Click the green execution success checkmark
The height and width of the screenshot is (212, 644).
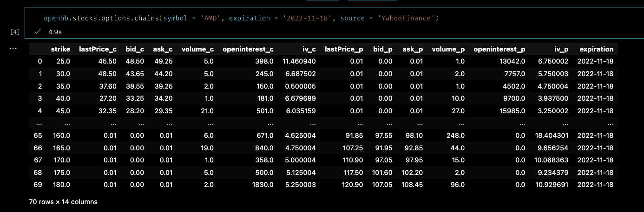(x=37, y=32)
